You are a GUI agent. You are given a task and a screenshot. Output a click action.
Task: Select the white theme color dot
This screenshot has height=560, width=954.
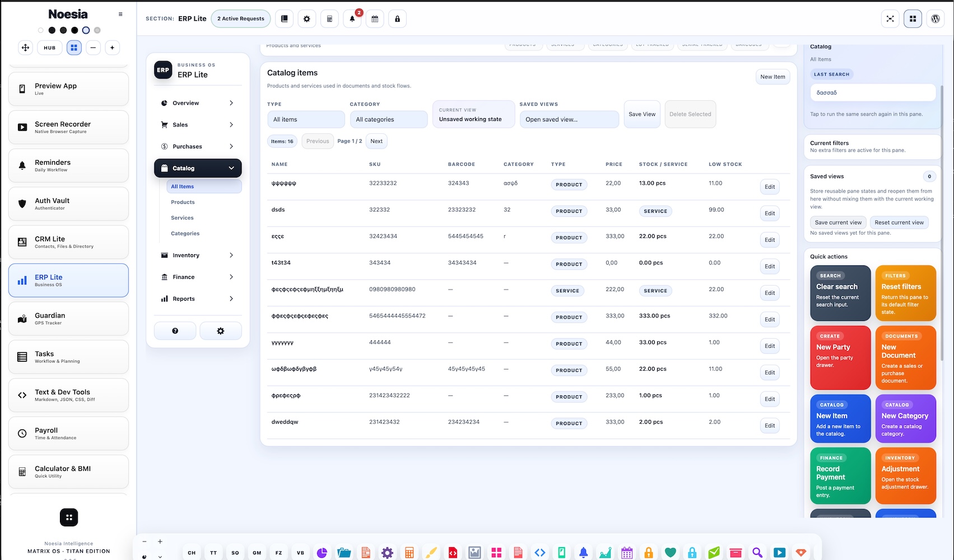click(x=40, y=30)
